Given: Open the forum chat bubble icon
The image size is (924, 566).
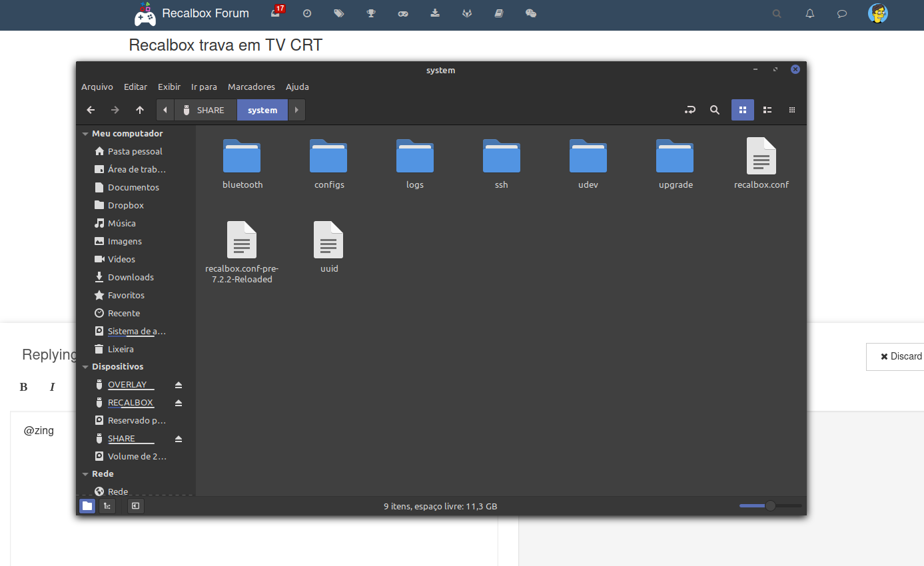Looking at the screenshot, I should (x=842, y=13).
